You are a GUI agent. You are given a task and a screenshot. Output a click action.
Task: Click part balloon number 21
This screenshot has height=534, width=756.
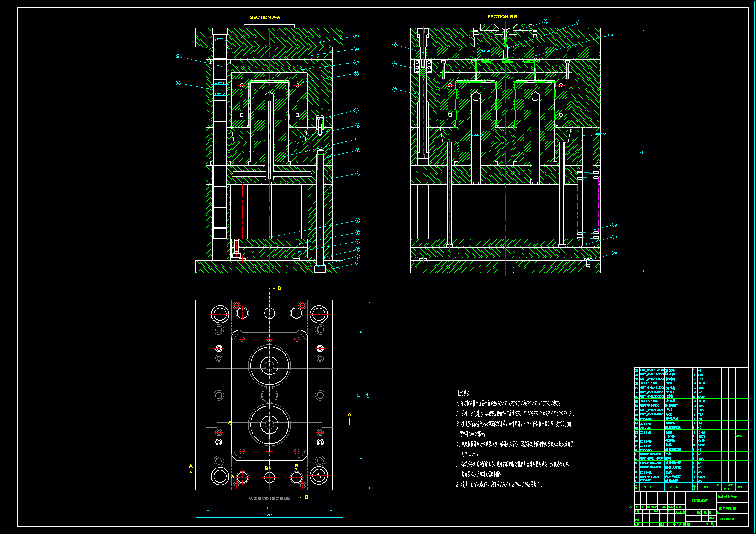point(614,253)
